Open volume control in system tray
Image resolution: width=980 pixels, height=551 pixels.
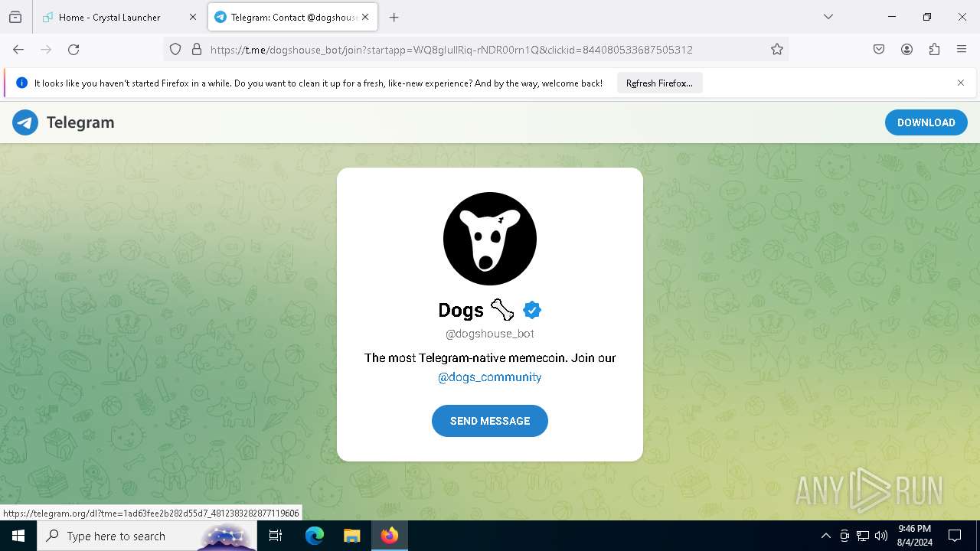point(881,536)
